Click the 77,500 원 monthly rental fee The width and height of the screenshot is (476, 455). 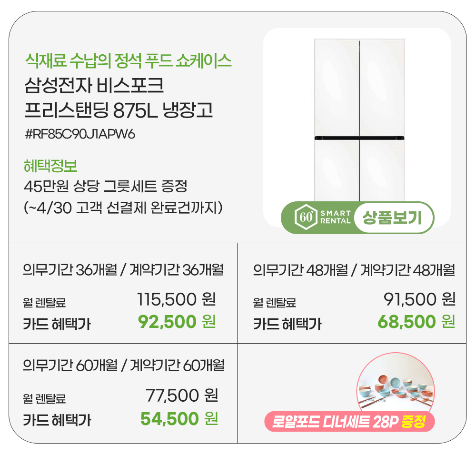tap(181, 395)
